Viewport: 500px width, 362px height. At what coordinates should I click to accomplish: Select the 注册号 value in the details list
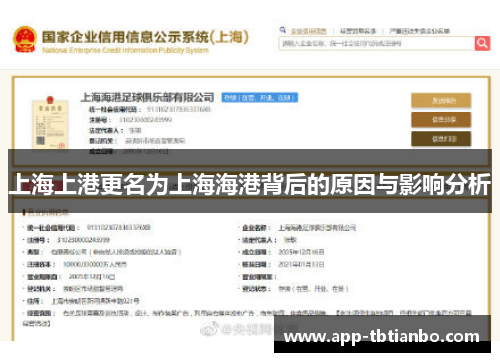(x=83, y=240)
